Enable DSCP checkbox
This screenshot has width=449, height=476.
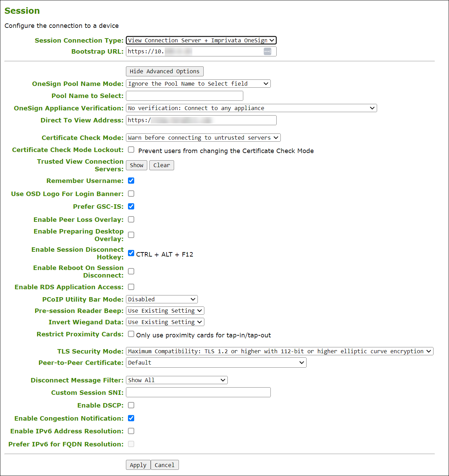click(x=131, y=405)
